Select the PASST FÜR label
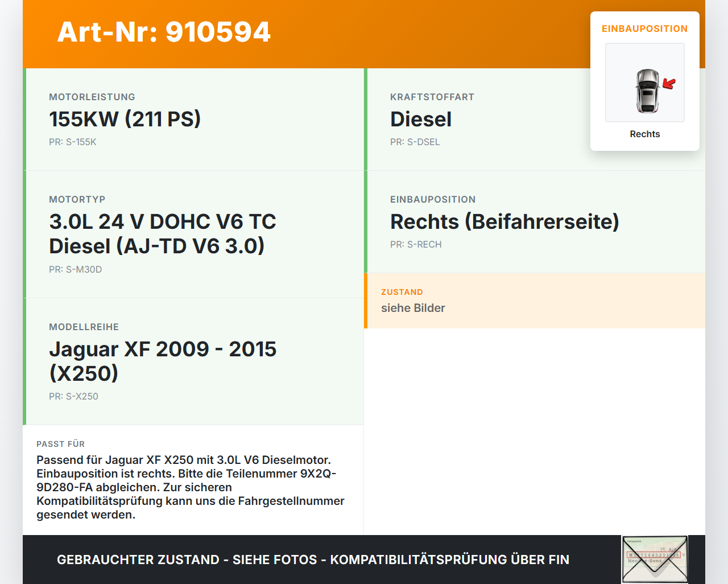The width and height of the screenshot is (728, 584). coord(61,444)
